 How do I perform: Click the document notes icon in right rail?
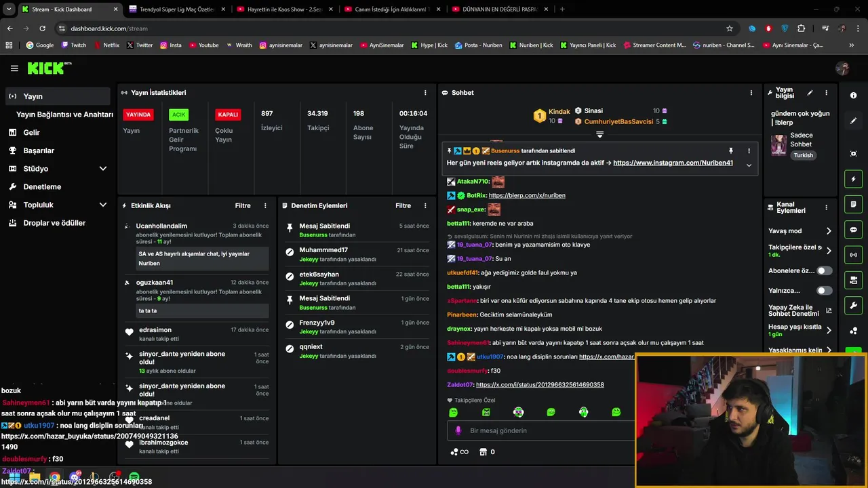click(853, 204)
